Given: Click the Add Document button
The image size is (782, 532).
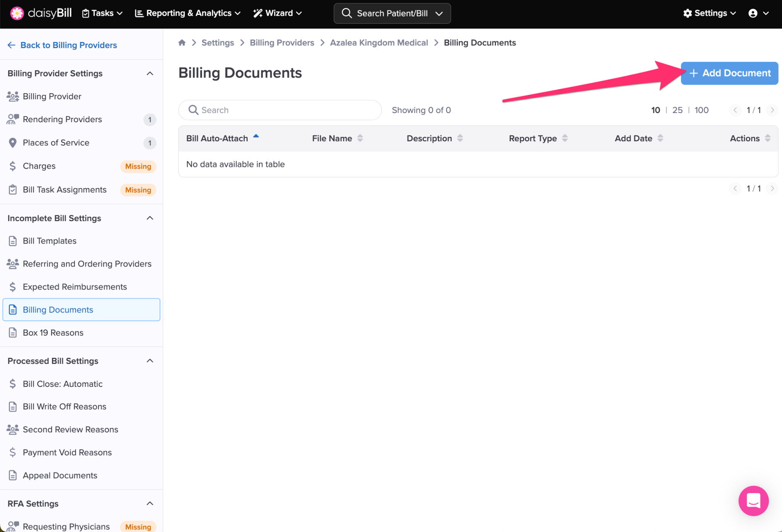Looking at the screenshot, I should pyautogui.click(x=729, y=73).
